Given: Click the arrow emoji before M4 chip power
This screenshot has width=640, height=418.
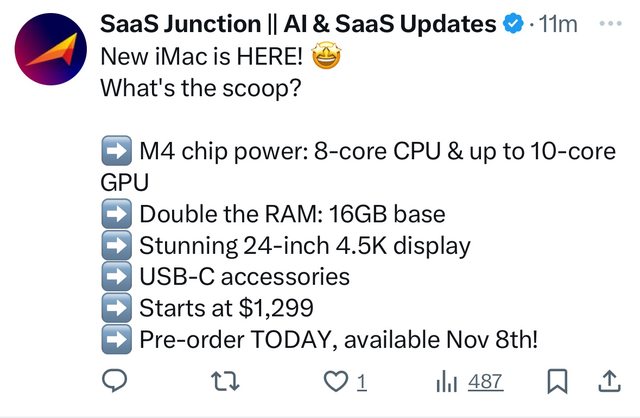Looking at the screenshot, I should [x=117, y=153].
